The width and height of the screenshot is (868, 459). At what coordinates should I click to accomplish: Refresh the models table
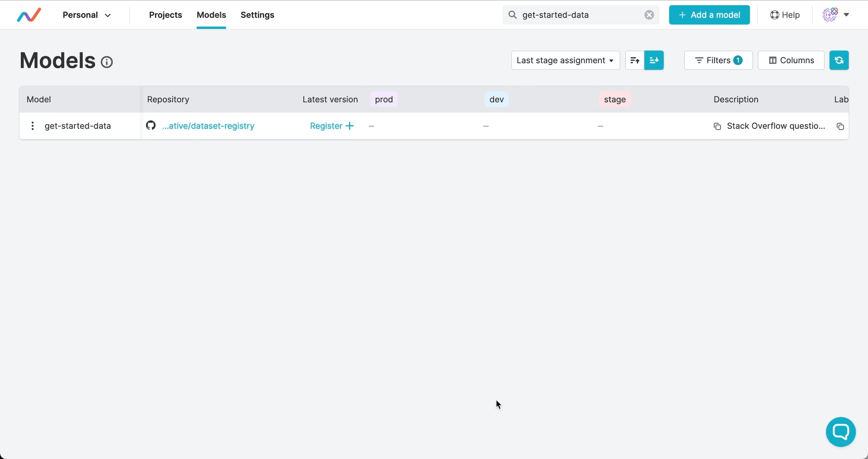[839, 60]
